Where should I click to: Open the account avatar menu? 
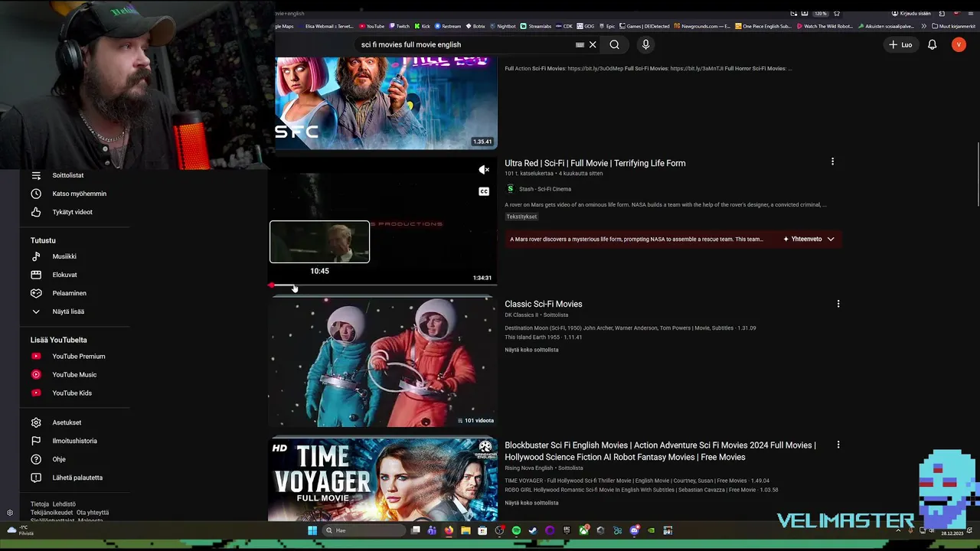pos(959,44)
